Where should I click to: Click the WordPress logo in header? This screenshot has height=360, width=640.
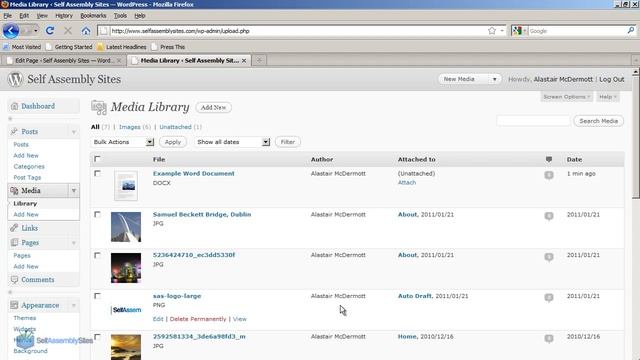click(16, 79)
